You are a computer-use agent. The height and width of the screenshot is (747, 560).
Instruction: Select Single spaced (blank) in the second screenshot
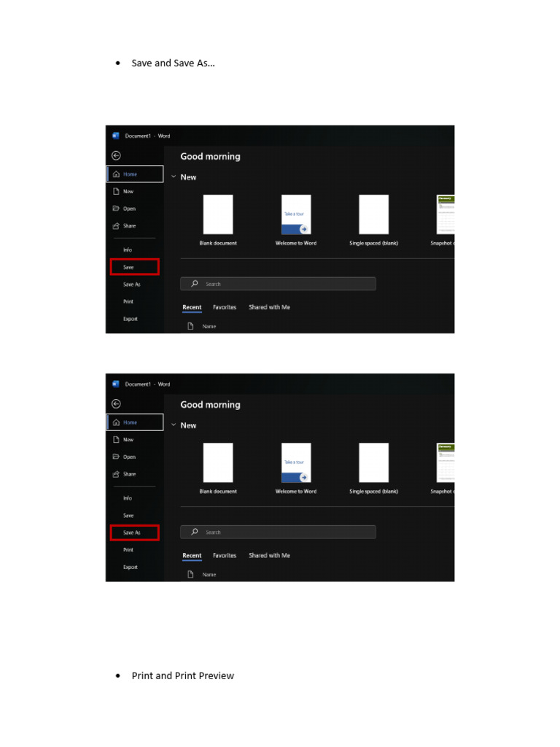[374, 468]
